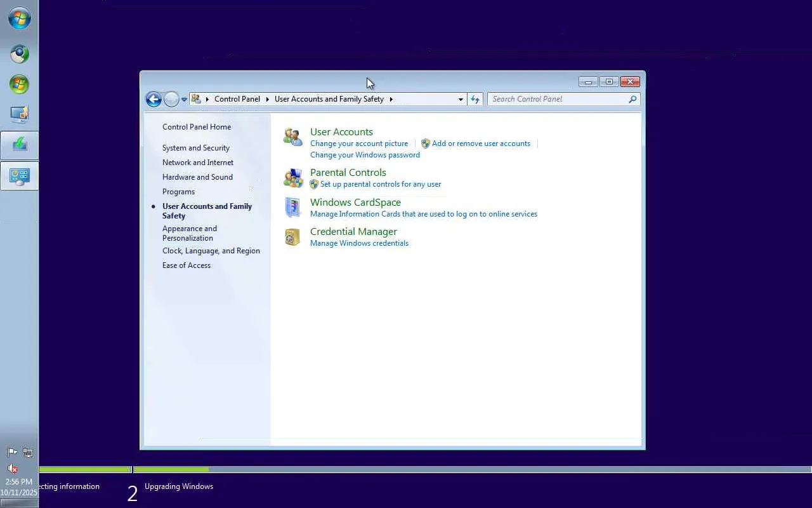Open the network tray icon
Screen dimensions: 812x508
click(x=28, y=453)
